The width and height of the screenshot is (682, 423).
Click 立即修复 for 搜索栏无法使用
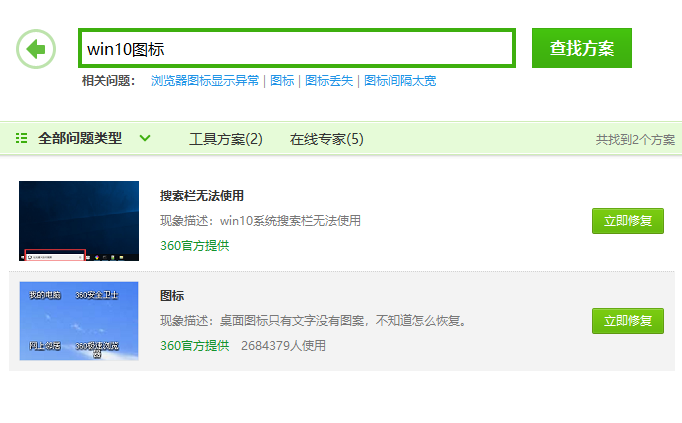click(x=627, y=221)
